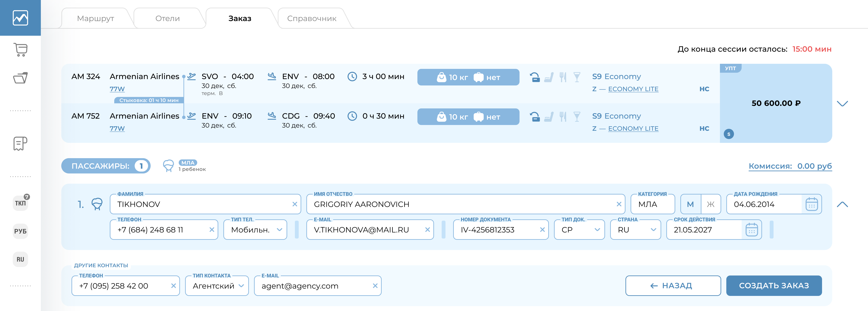Viewport: 868px width, 311px height.
Task: Open the document type СР dropdown
Action: (579, 230)
